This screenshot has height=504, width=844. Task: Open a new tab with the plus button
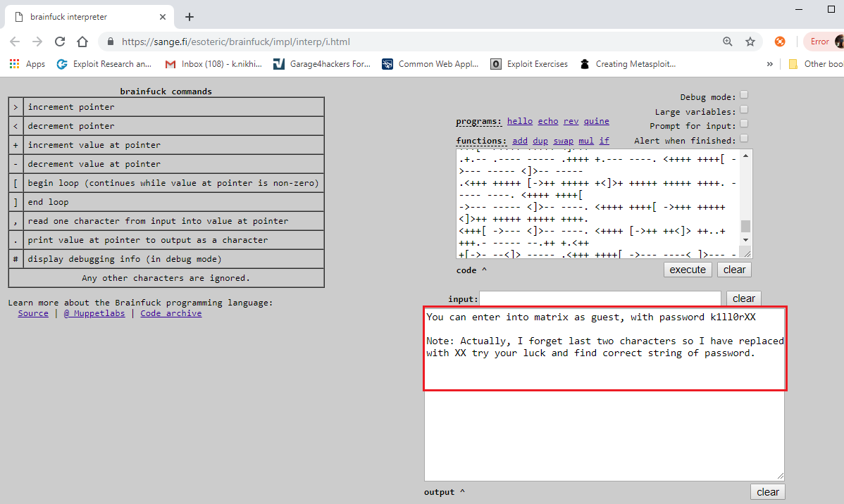189,17
